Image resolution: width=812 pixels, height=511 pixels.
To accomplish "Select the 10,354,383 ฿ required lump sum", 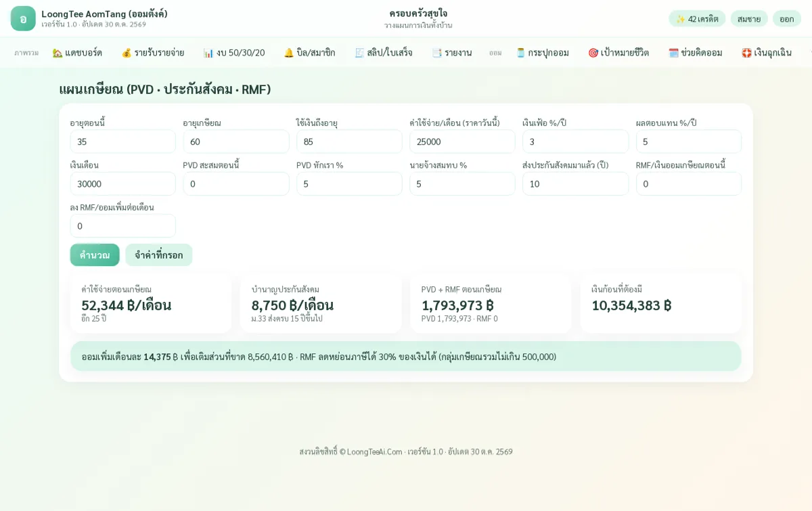I will pos(631,305).
